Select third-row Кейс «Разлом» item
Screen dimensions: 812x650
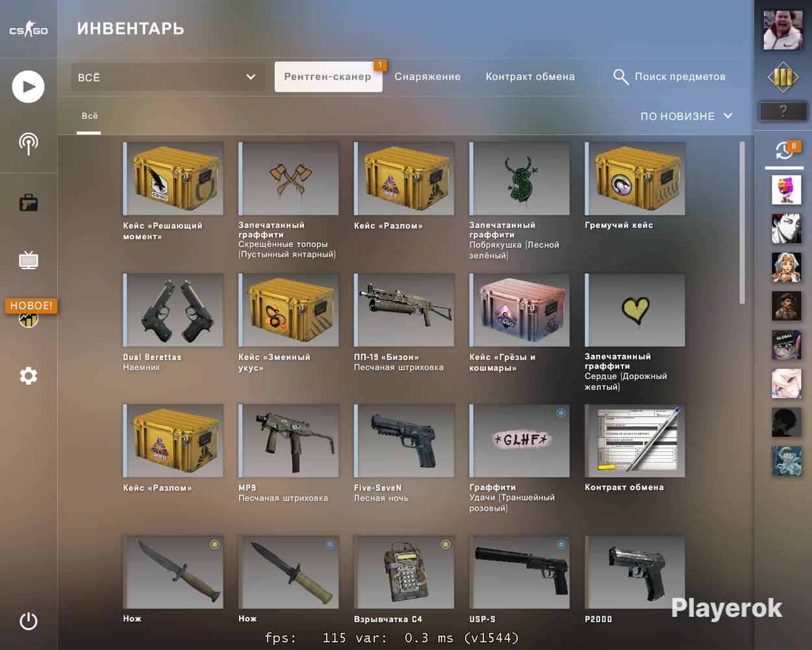(173, 441)
